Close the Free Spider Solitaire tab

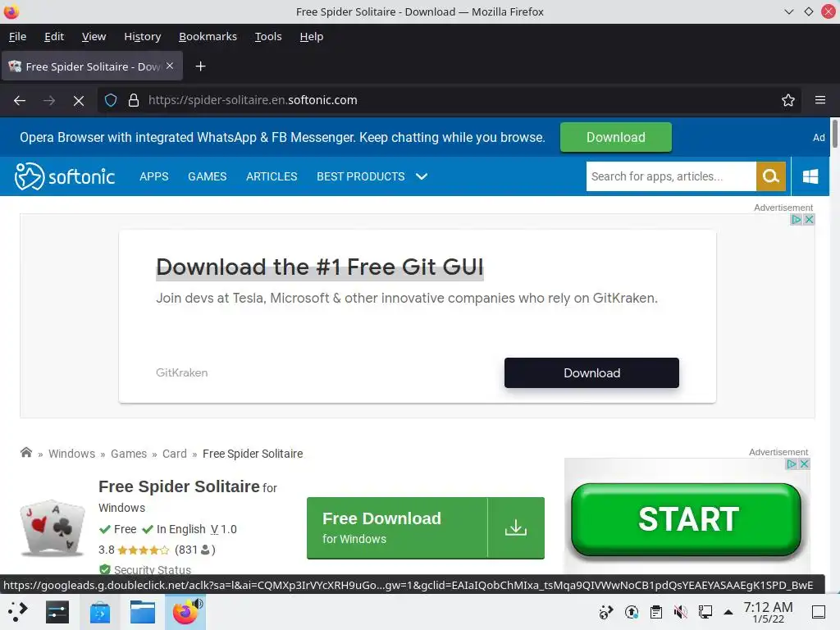[x=170, y=66]
